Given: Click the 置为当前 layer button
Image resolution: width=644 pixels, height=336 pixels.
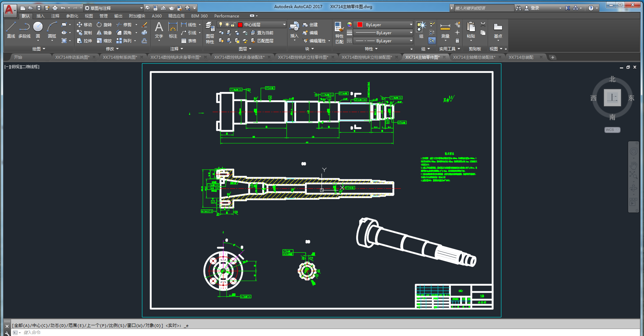Looking at the screenshot, I should point(262,33).
